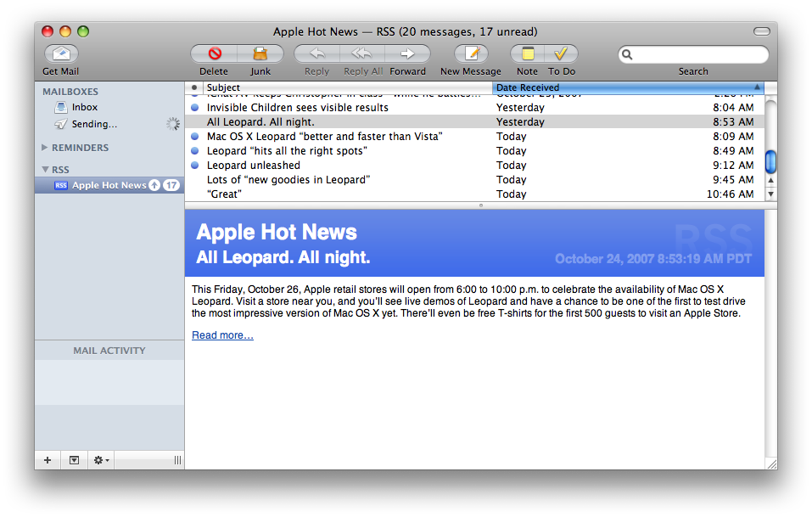Sort messages by Subject column

click(347, 87)
